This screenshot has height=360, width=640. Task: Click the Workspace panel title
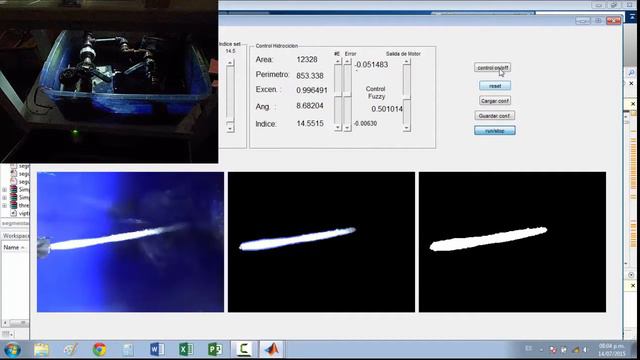tap(16, 236)
